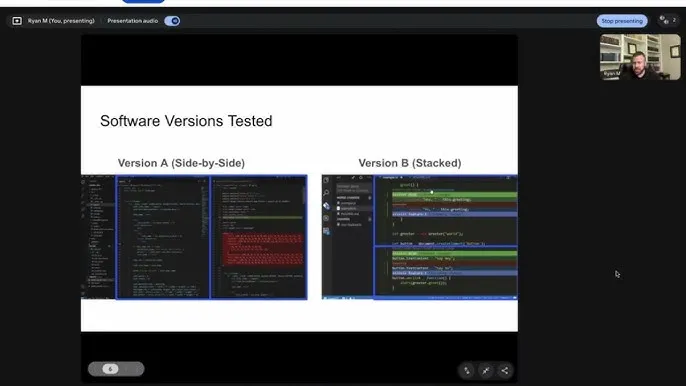Select the Version A side-by-side editor screenshot
The image size is (686, 386).
[194, 237]
